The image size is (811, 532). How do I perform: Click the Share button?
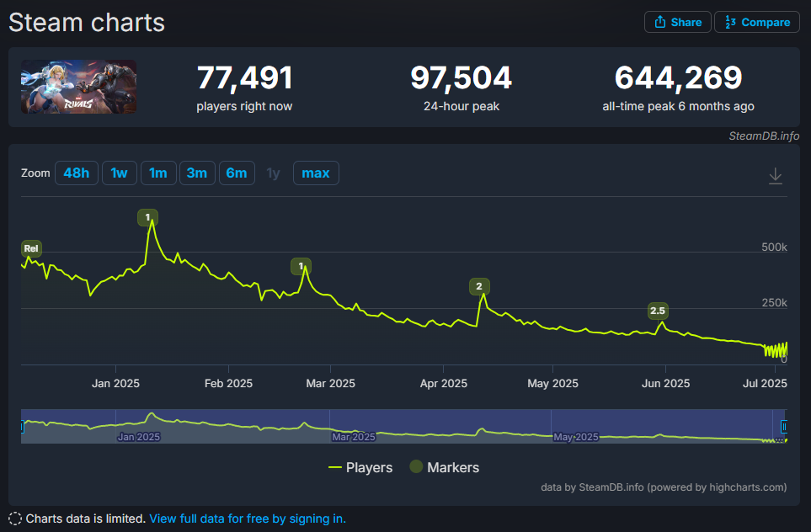click(x=678, y=22)
